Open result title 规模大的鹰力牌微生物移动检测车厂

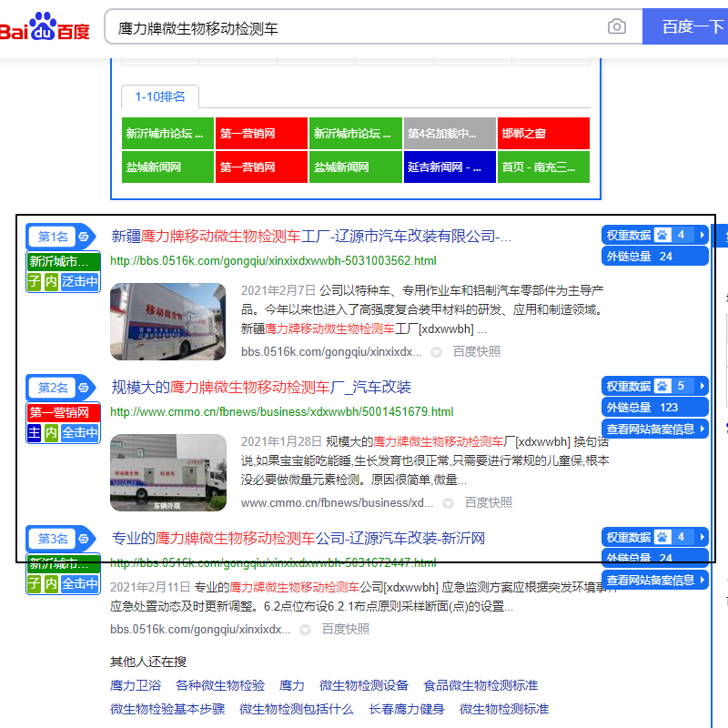[x=261, y=388]
